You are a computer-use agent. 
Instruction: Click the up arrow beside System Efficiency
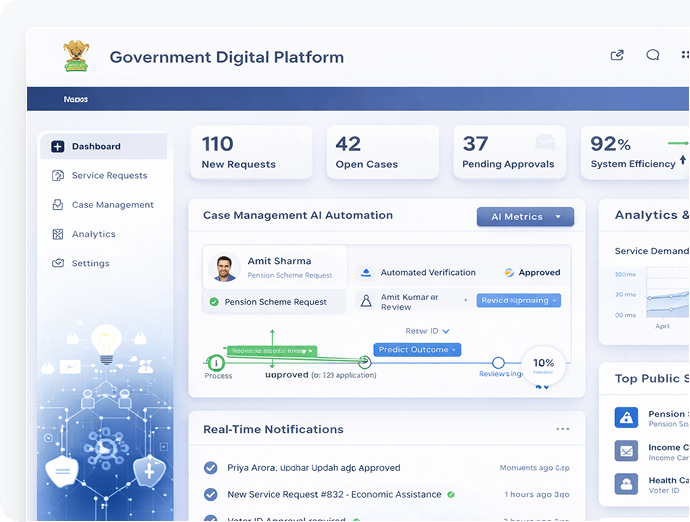(x=683, y=160)
